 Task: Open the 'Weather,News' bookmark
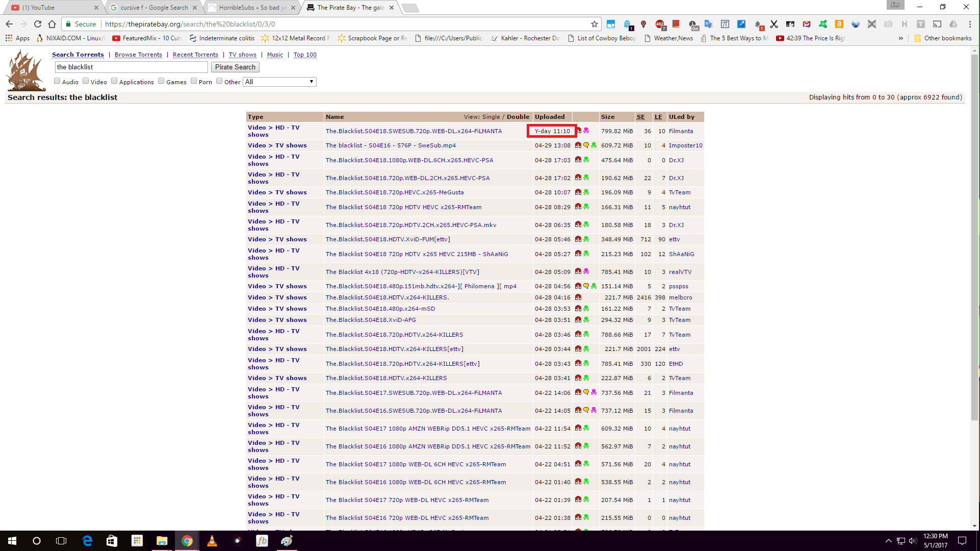(668, 38)
